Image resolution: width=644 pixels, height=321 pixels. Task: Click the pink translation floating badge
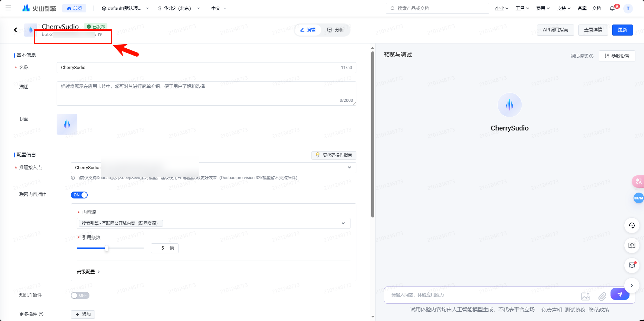click(638, 182)
